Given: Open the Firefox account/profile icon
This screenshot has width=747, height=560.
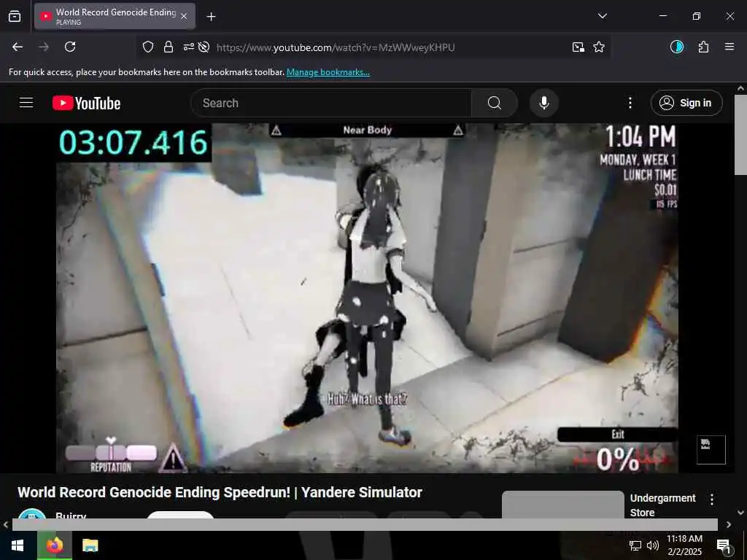Looking at the screenshot, I should (677, 47).
